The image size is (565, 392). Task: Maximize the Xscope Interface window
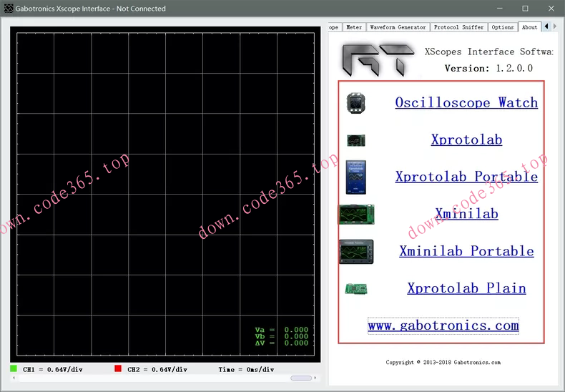tap(526, 9)
